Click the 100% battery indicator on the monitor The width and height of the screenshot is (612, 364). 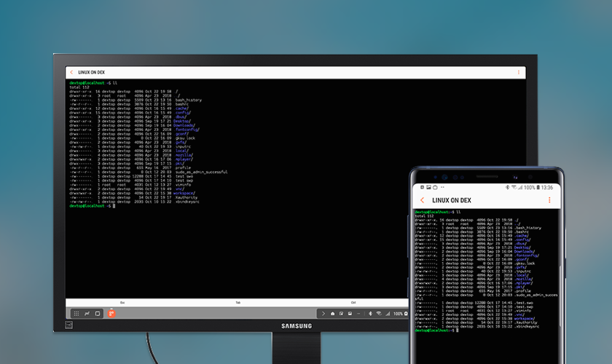(x=401, y=313)
